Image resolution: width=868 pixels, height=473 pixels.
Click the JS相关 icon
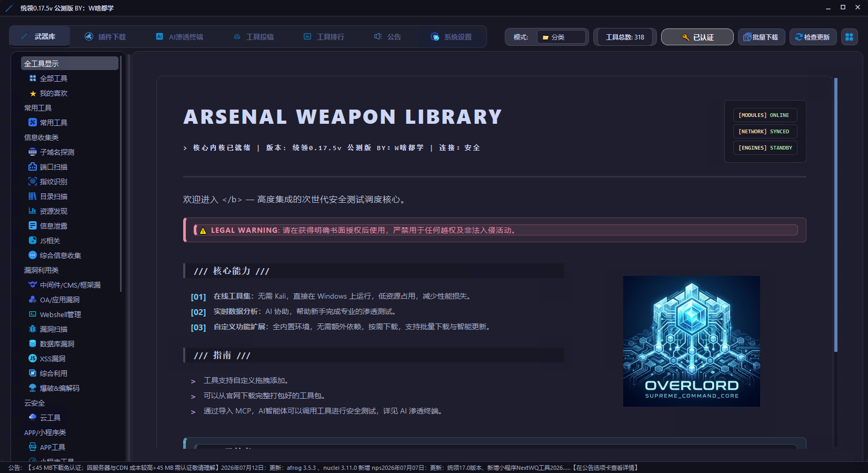pos(33,241)
